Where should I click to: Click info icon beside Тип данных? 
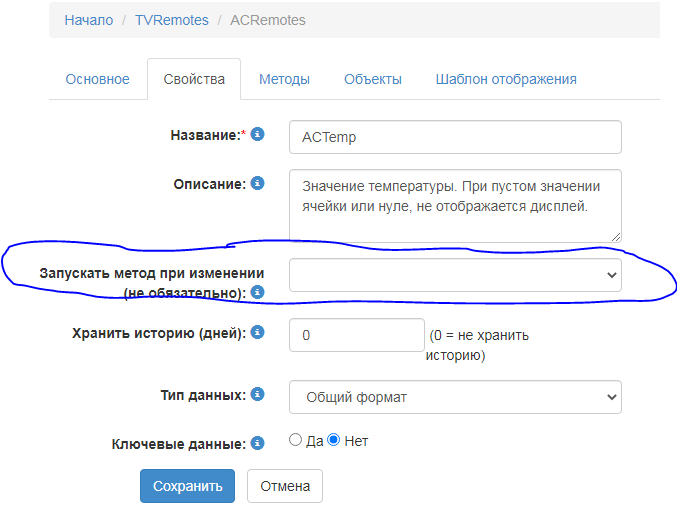pos(257,394)
